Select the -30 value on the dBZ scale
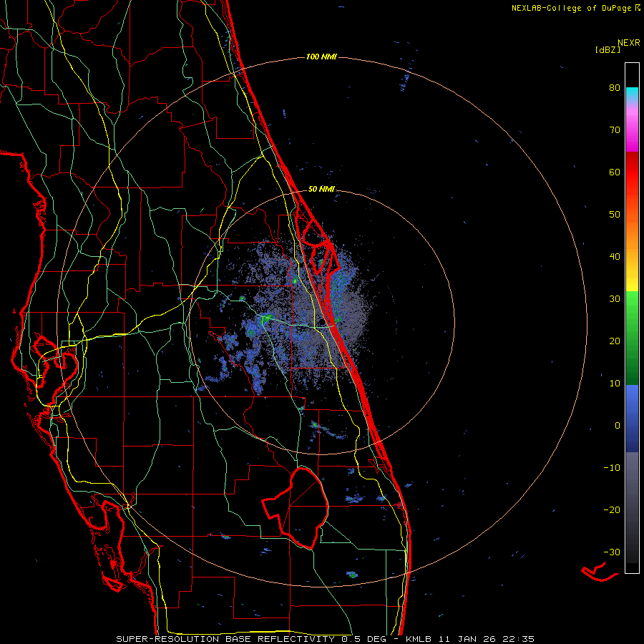Viewport: 644px width, 644px height. pyautogui.click(x=612, y=552)
